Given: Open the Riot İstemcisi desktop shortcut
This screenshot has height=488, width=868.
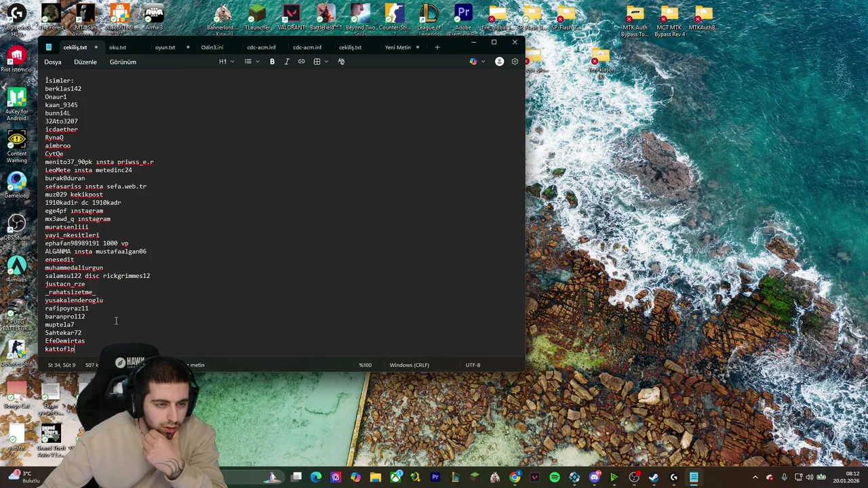Looking at the screenshot, I should 16,60.
